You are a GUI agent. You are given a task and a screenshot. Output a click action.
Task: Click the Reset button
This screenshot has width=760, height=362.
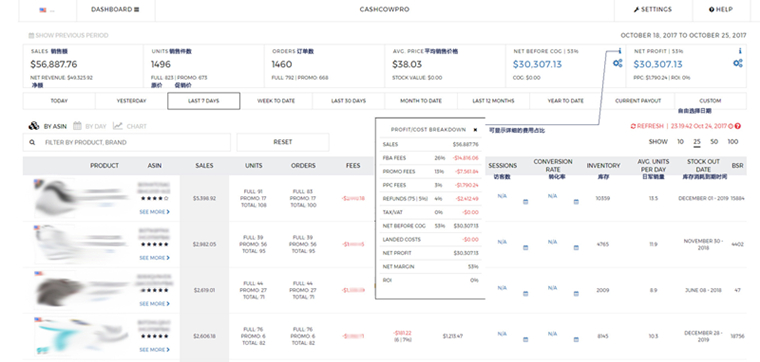click(x=283, y=142)
